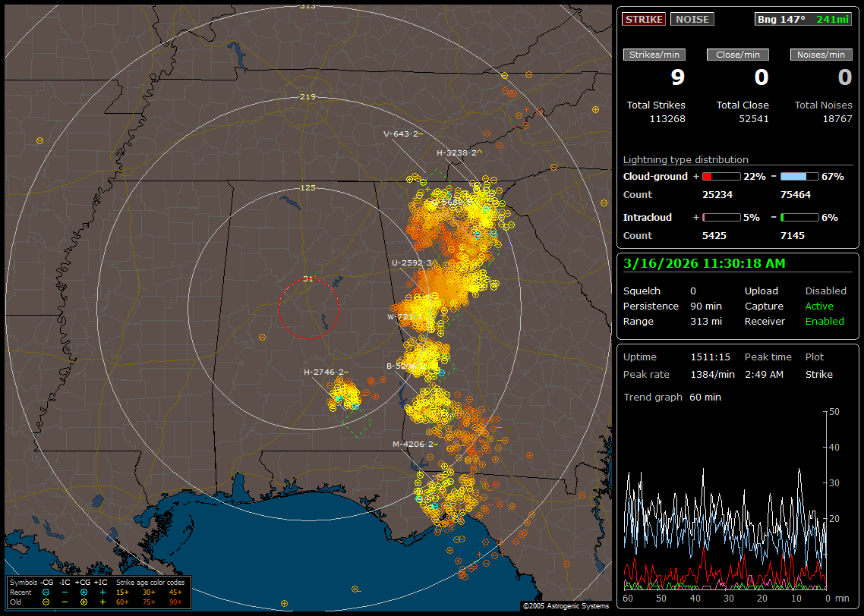Click the positive cloud-ground 22% bar

[721, 176]
